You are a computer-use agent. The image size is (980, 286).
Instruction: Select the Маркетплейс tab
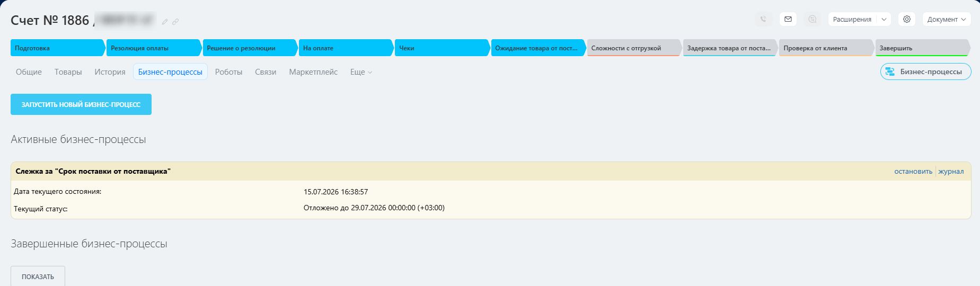click(313, 72)
